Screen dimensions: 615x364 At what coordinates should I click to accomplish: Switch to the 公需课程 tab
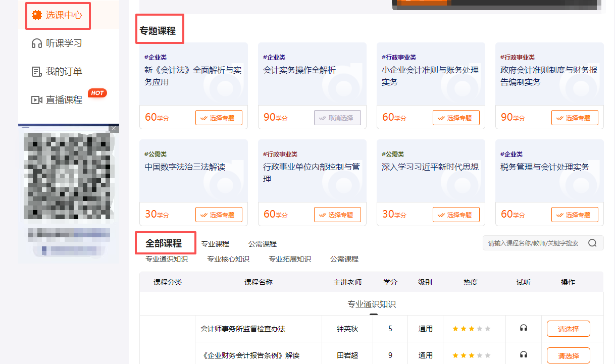(x=264, y=243)
